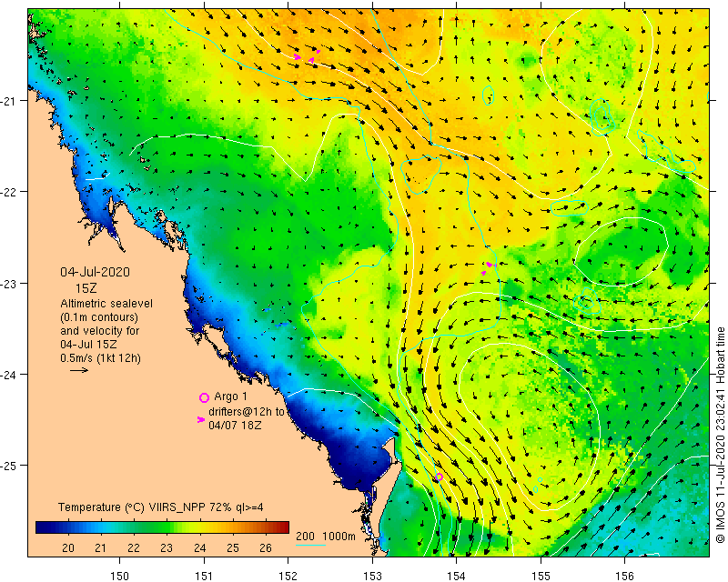Click the '21' colorbar tick label
Viewport: 728px width, 582px height.
(x=101, y=548)
